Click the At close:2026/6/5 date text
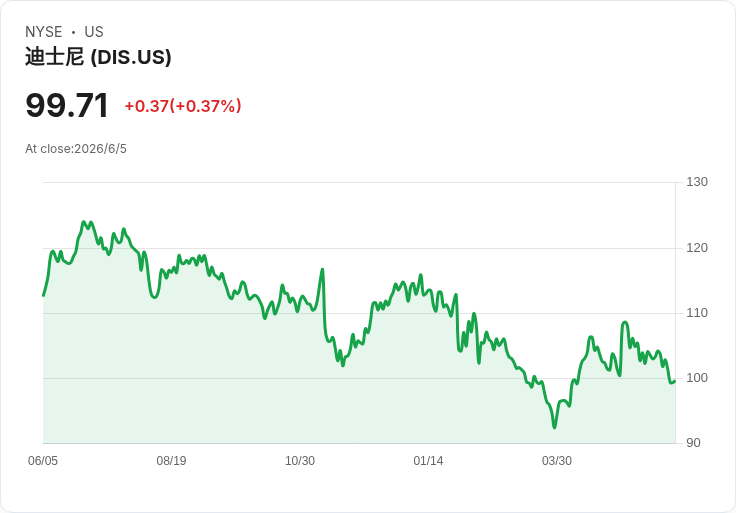 (76, 149)
